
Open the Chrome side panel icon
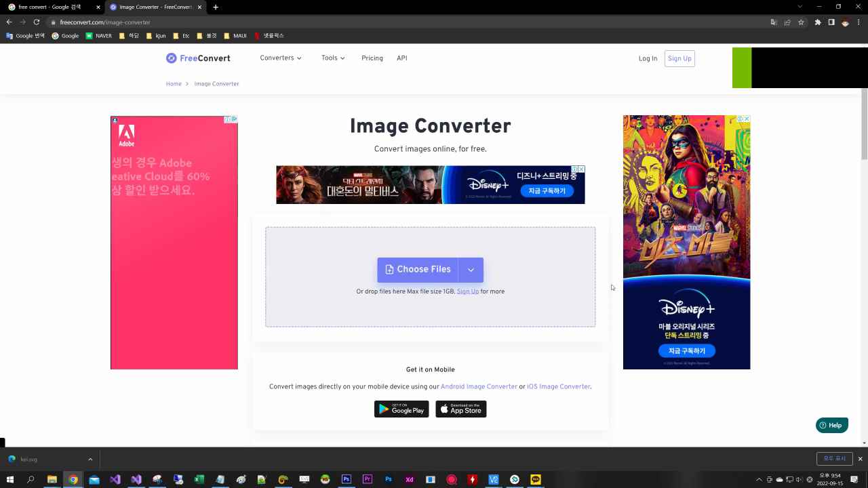pos(831,22)
